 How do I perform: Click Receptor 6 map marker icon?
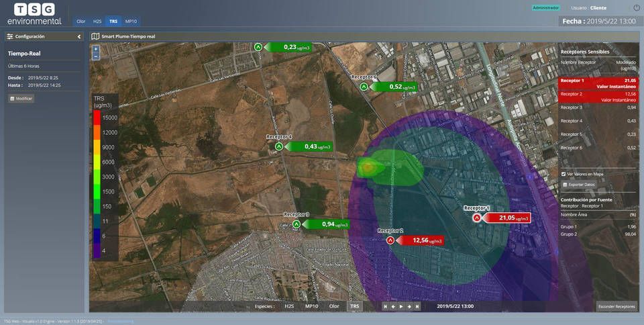[x=364, y=87]
